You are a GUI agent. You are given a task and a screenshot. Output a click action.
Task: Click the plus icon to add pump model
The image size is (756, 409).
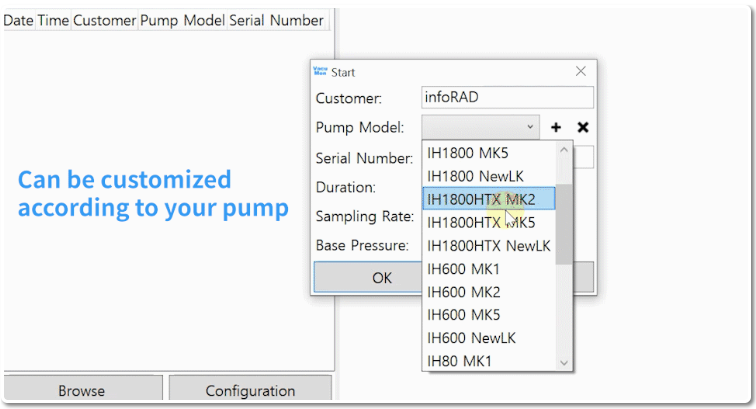pos(556,127)
